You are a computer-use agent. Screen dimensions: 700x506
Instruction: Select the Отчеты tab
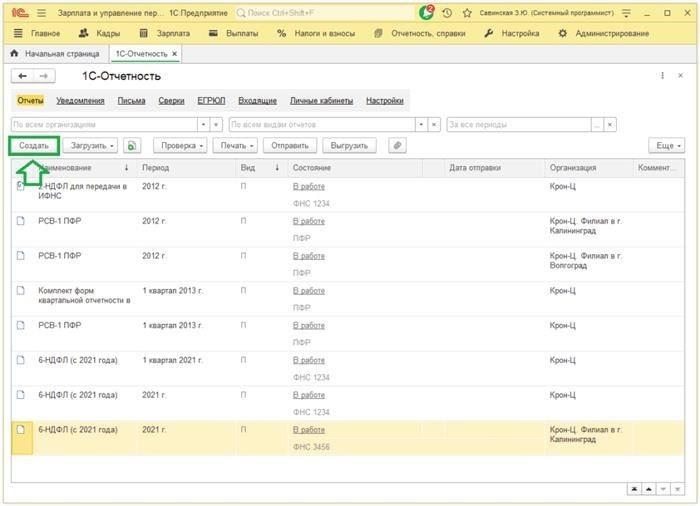(30, 100)
